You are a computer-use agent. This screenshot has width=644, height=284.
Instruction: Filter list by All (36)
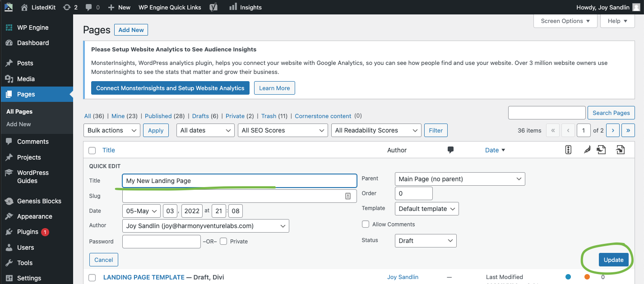[x=94, y=116]
